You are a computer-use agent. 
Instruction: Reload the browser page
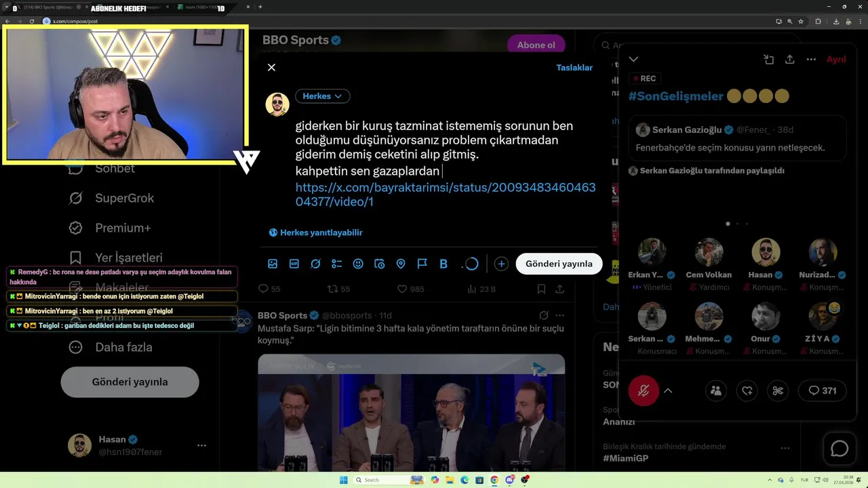[x=32, y=21]
